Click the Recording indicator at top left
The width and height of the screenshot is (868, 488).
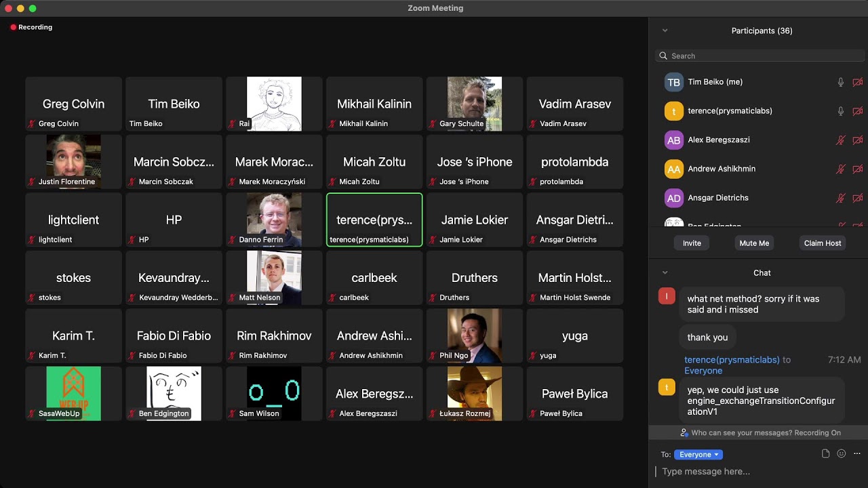pos(31,27)
